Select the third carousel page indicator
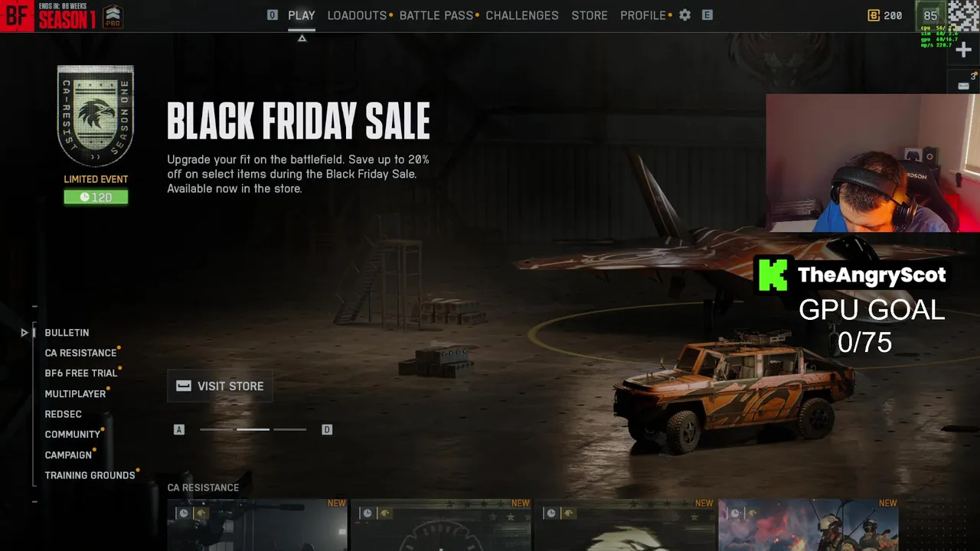The image size is (980, 551). tap(289, 429)
